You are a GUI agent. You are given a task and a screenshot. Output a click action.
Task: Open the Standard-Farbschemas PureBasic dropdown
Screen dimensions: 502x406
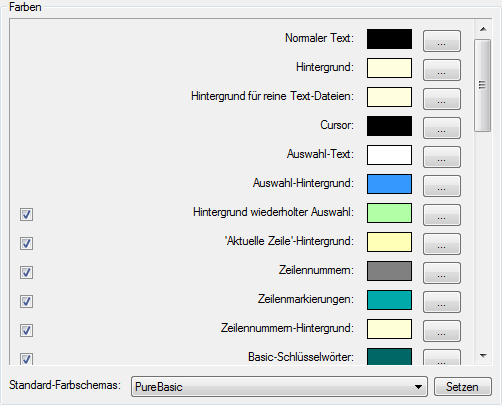pos(279,387)
